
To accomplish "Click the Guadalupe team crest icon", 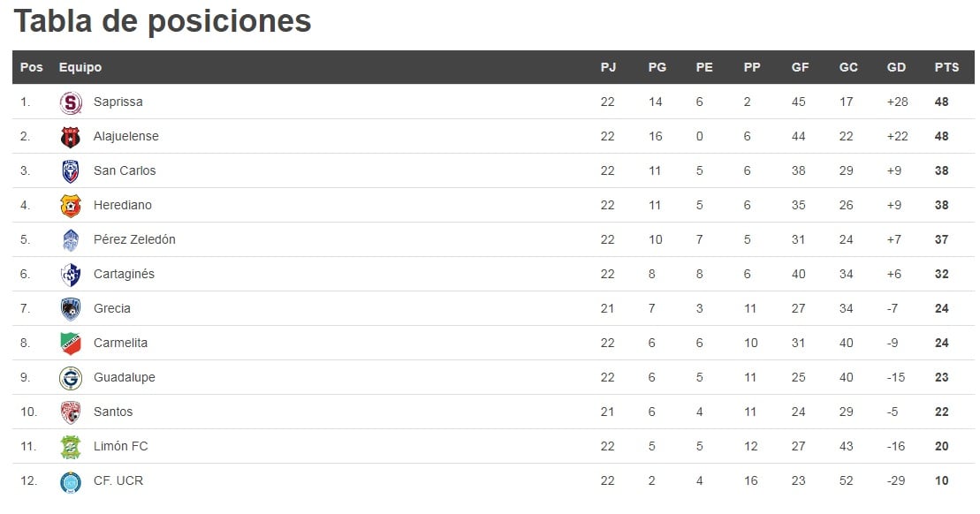I will (x=71, y=378).
